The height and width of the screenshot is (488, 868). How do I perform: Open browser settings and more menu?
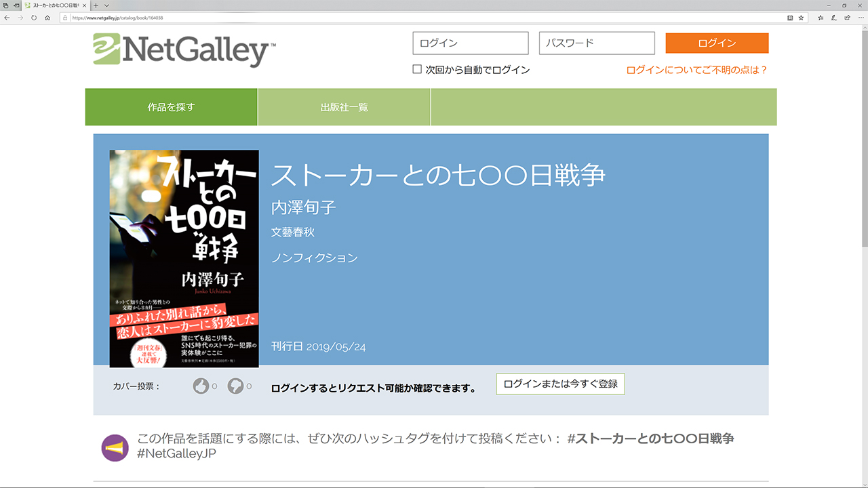pyautogui.click(x=861, y=18)
